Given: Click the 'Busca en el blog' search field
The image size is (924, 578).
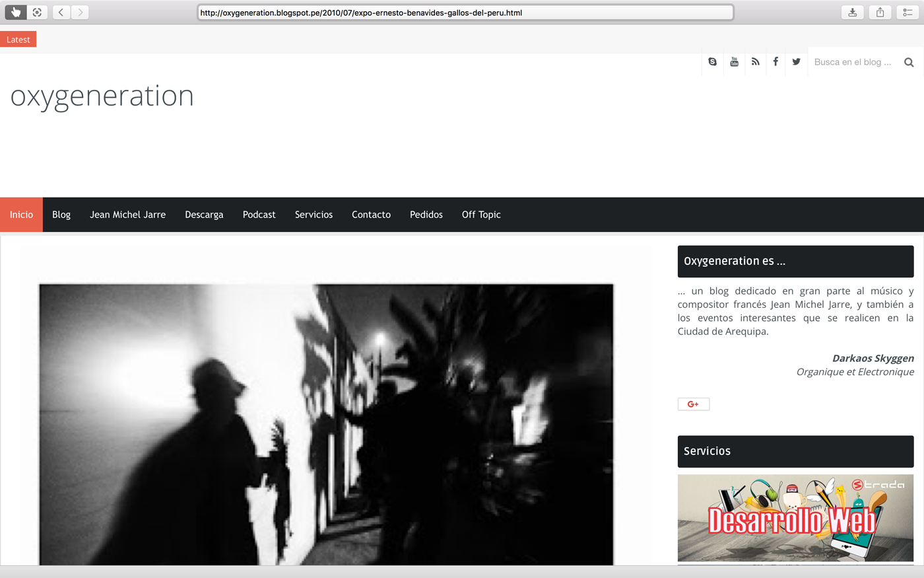Looking at the screenshot, I should (853, 62).
